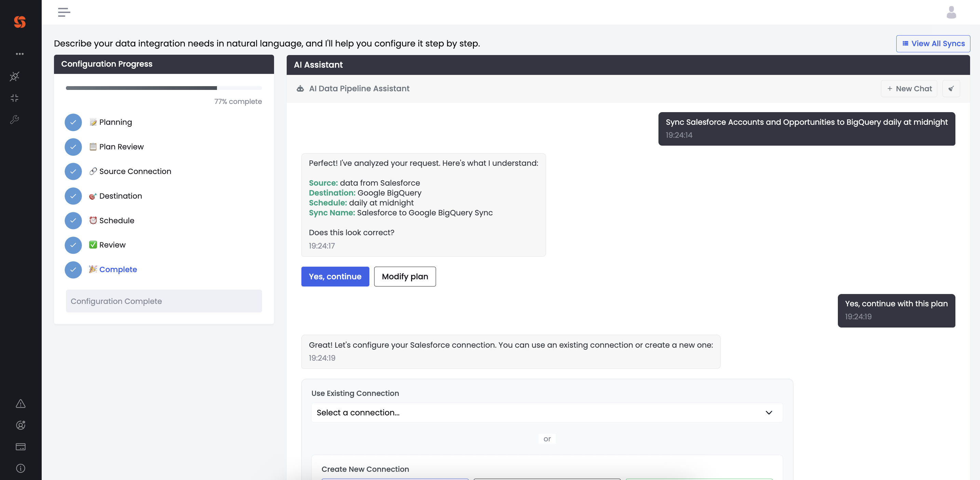Click the clear chat broom icon

point(951,89)
